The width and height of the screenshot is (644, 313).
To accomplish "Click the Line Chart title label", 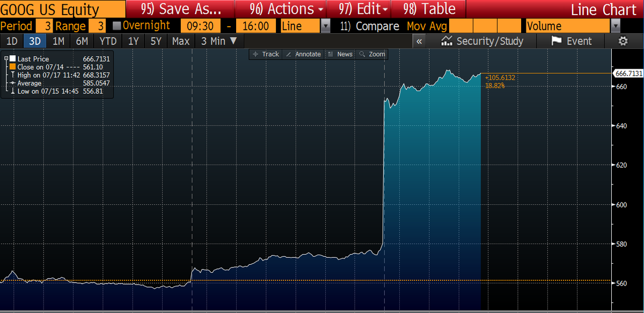I will 603,9.
